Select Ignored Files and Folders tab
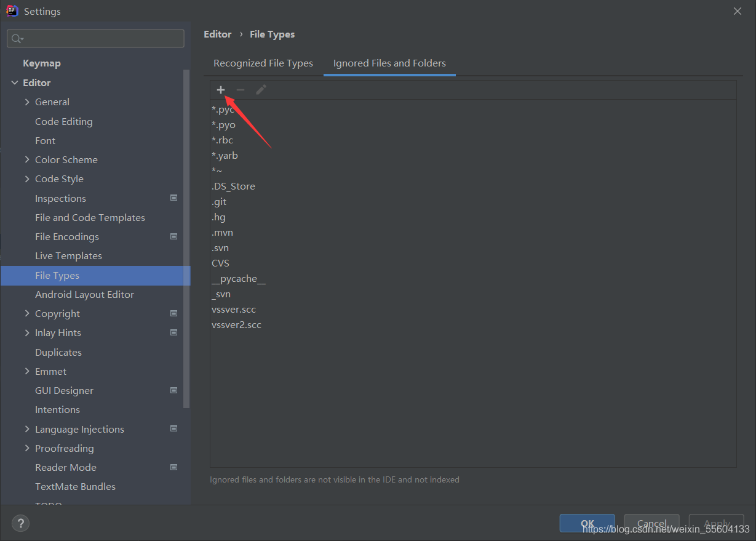Screen dimensions: 756x541 389,63
